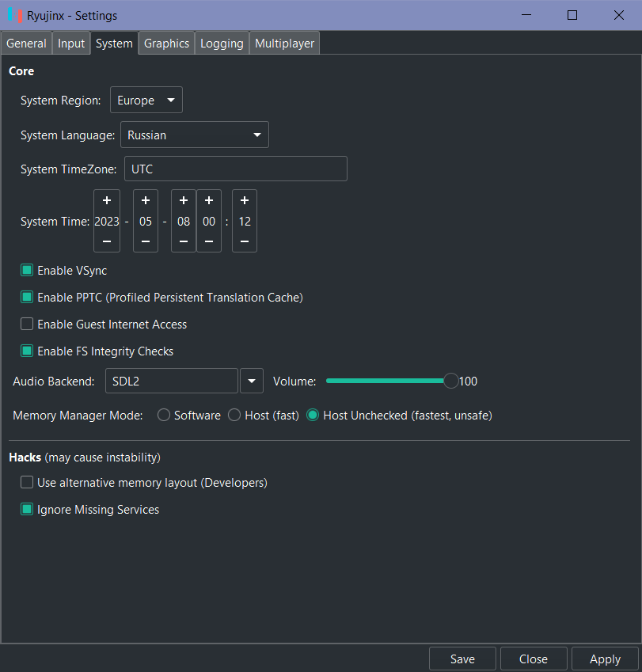Decrease the system time hour value
Image resolution: width=642 pixels, height=672 pixels.
(x=209, y=241)
